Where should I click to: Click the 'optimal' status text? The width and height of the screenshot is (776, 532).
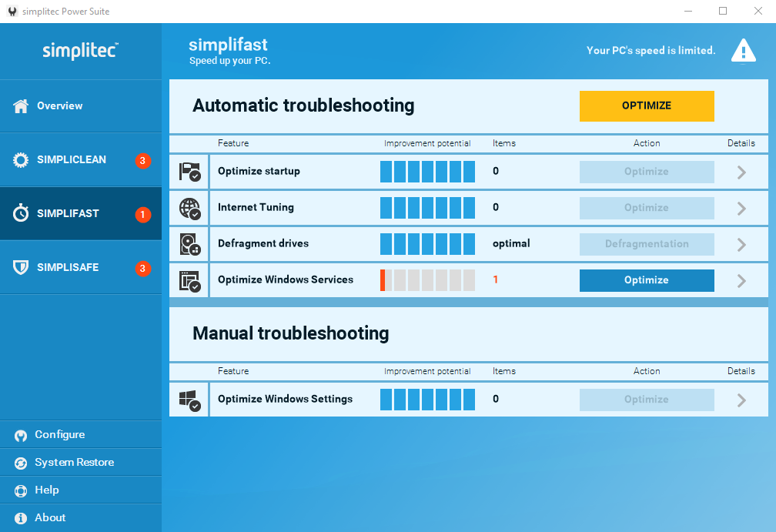(x=511, y=243)
